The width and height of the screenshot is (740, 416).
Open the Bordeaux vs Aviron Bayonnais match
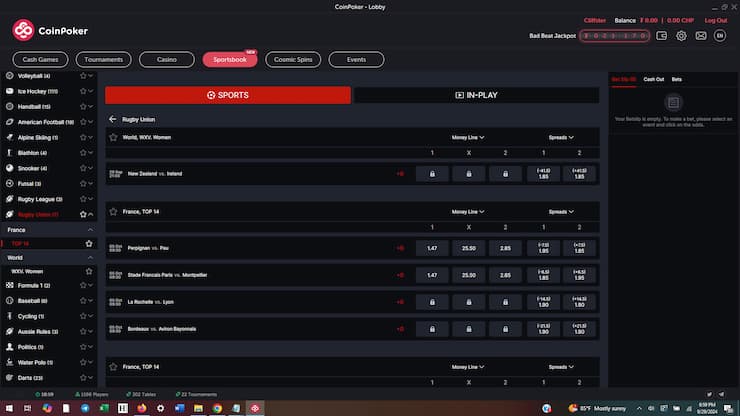point(162,329)
